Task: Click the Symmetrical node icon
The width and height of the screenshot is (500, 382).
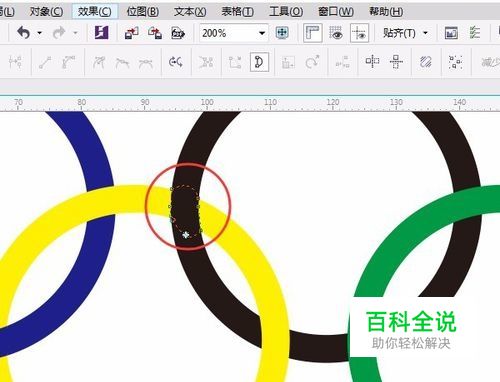Action: 146,62
